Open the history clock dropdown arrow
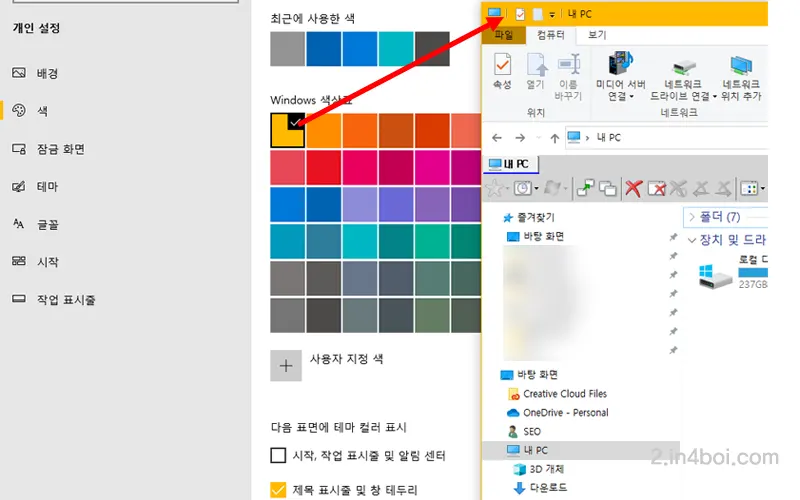Viewport: 800px width, 500px height. point(536,189)
